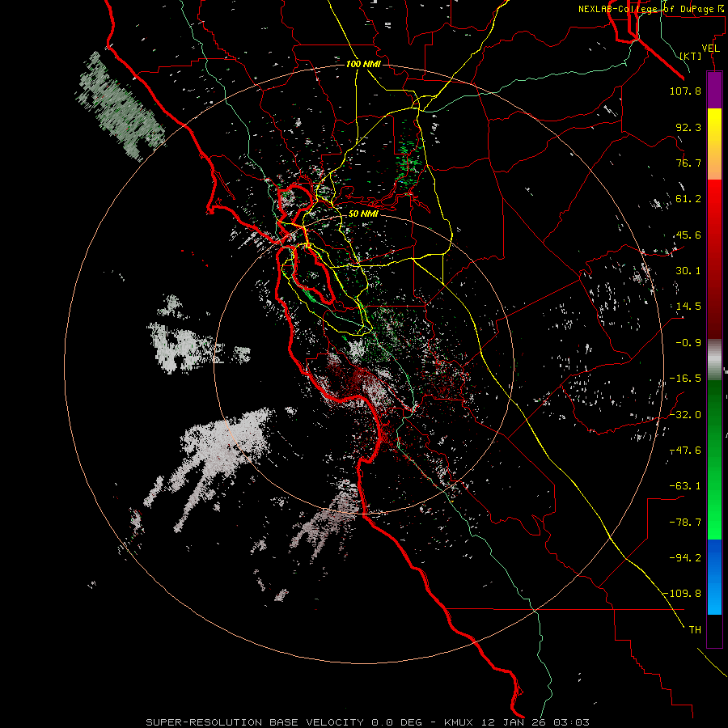Click the red segment of velocity color bar
The width and height of the screenshot is (728, 728).
[714, 259]
